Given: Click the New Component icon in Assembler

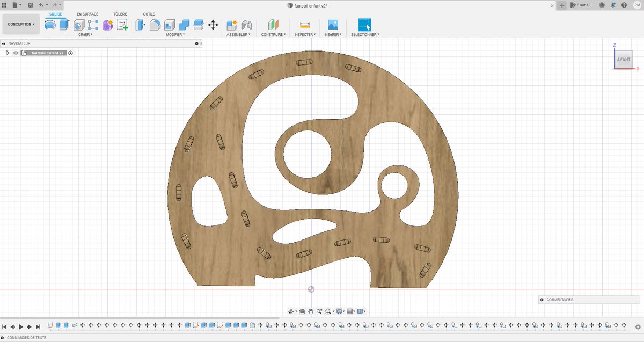Looking at the screenshot, I should tap(232, 25).
